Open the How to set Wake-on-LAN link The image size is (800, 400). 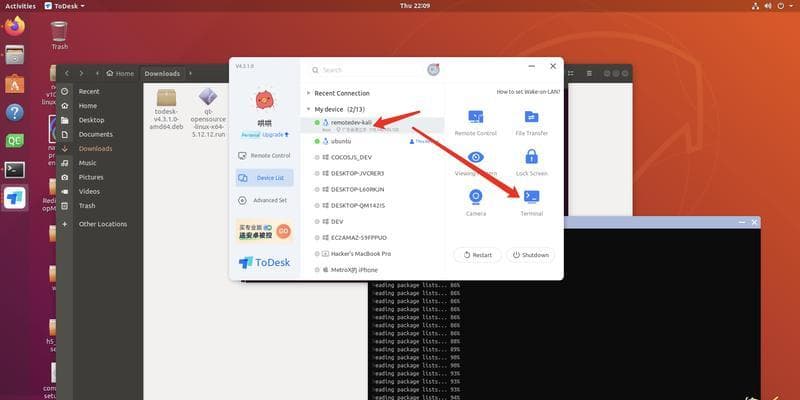click(528, 92)
